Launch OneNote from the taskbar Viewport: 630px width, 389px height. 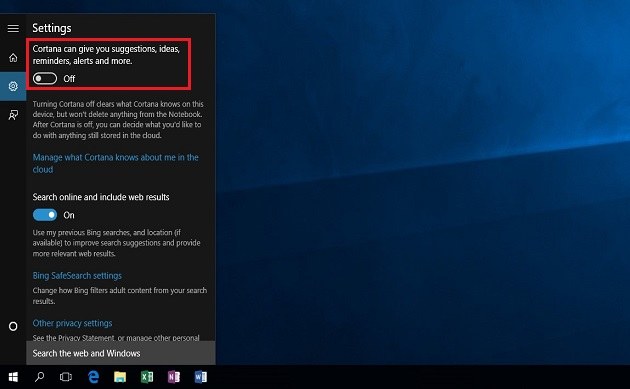pos(174,377)
